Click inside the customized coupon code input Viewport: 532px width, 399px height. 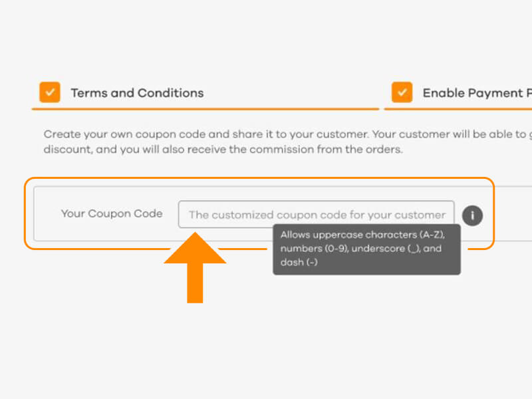317,214
